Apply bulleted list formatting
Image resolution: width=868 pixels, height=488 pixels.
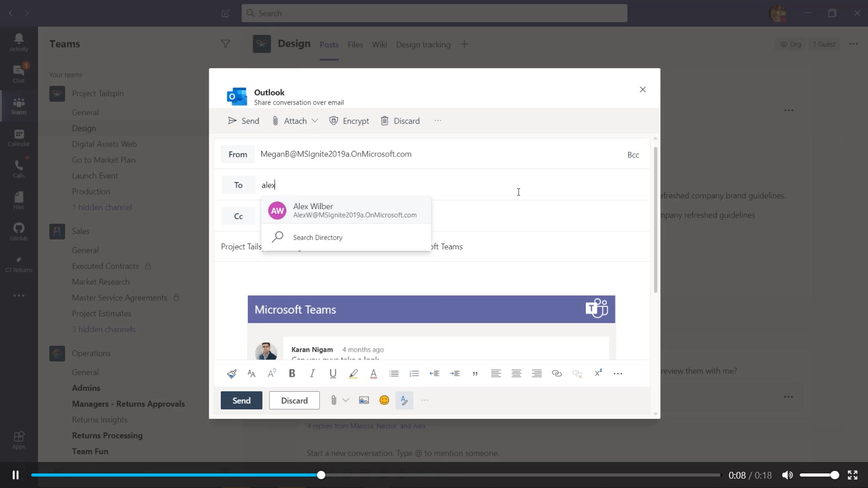tap(394, 374)
